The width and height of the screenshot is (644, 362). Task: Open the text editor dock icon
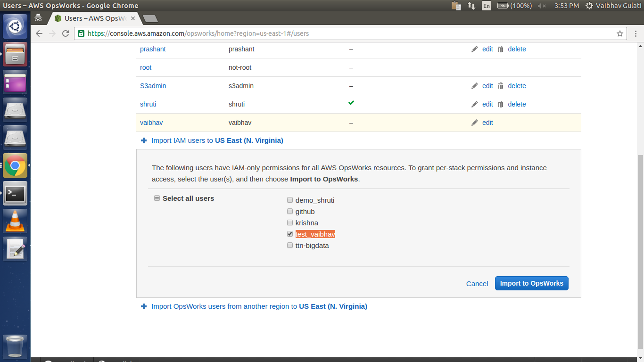15,249
